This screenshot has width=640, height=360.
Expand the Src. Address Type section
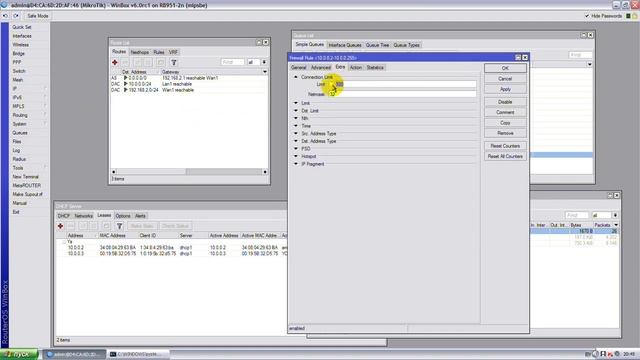point(296,133)
